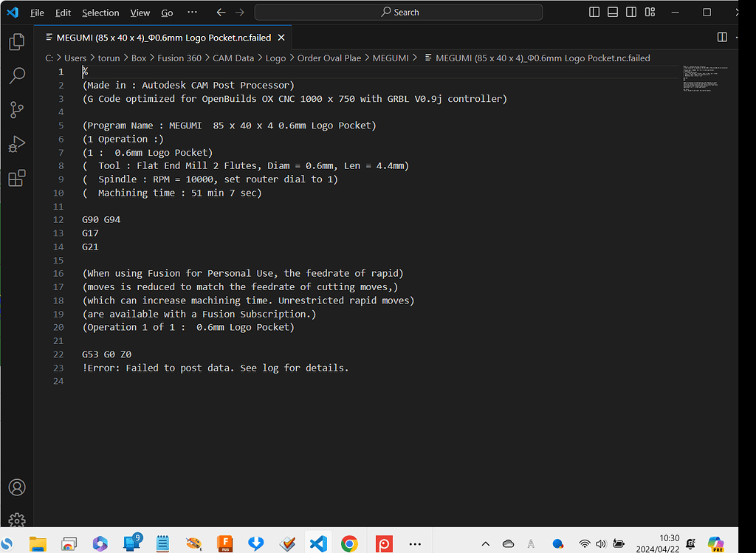This screenshot has width=756, height=553.
Task: Toggle the secondary side bar
Action: coord(631,12)
